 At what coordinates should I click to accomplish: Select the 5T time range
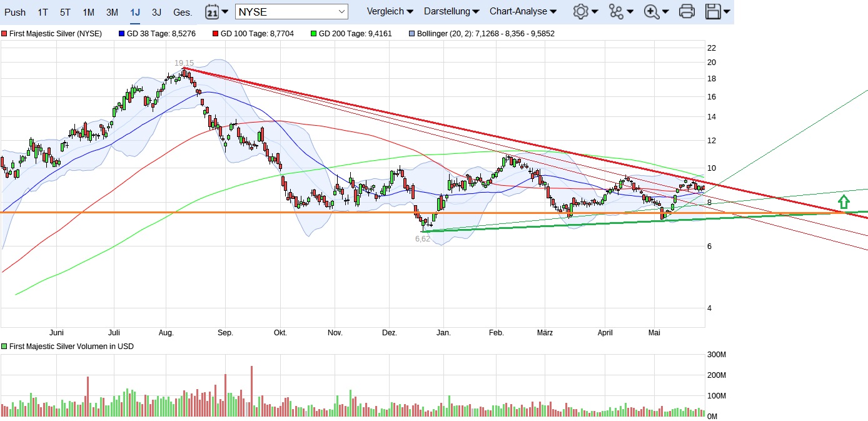65,12
